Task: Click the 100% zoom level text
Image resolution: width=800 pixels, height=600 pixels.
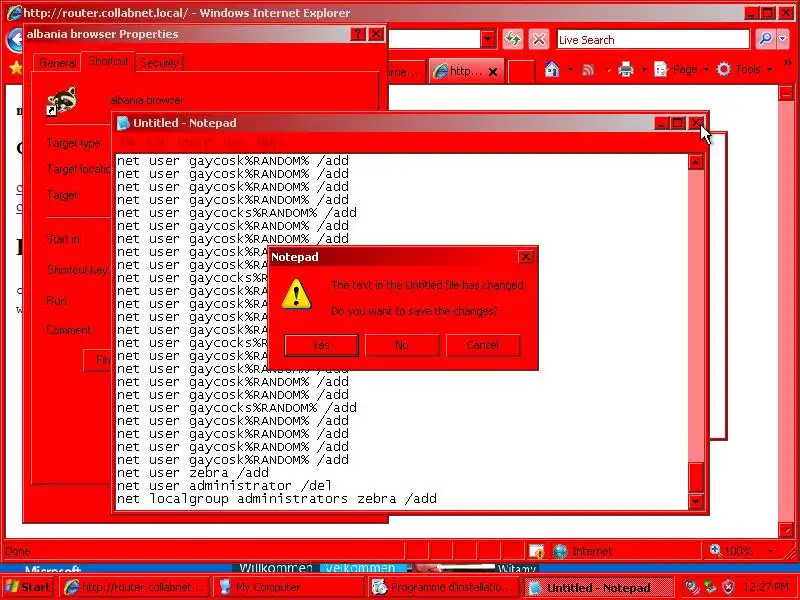Action: pos(738,551)
